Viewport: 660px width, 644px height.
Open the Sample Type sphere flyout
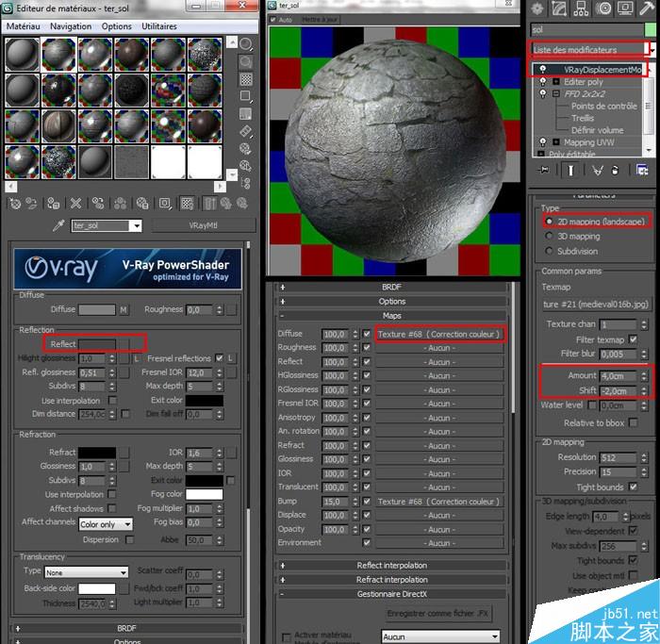(x=246, y=44)
